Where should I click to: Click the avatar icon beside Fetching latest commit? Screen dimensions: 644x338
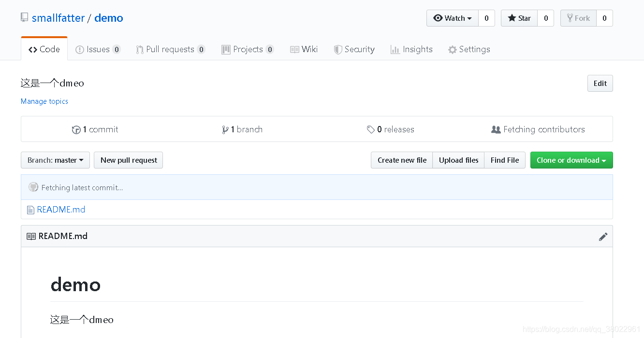(33, 187)
